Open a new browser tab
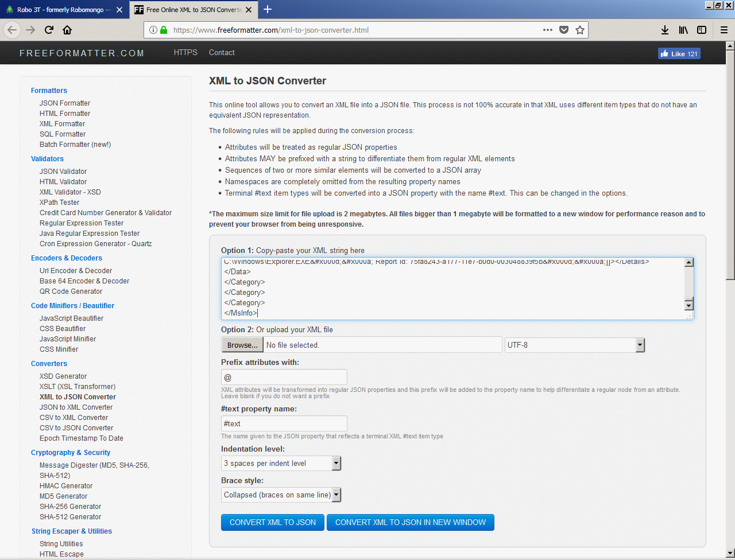The height and width of the screenshot is (560, 735). pos(268,9)
